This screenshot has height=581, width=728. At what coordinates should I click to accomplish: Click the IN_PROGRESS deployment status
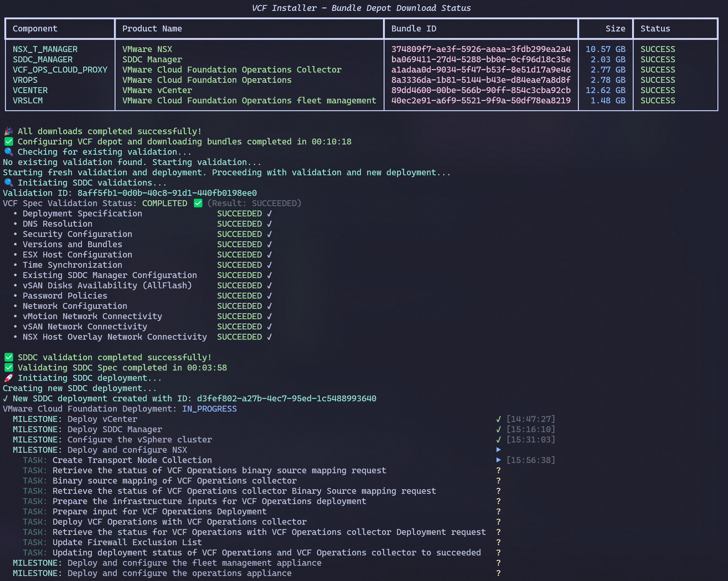(x=209, y=409)
